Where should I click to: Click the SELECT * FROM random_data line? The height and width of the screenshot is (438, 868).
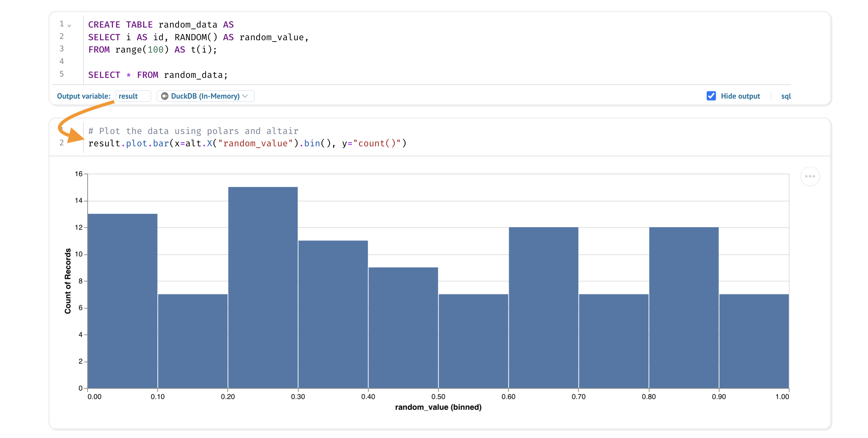click(158, 75)
